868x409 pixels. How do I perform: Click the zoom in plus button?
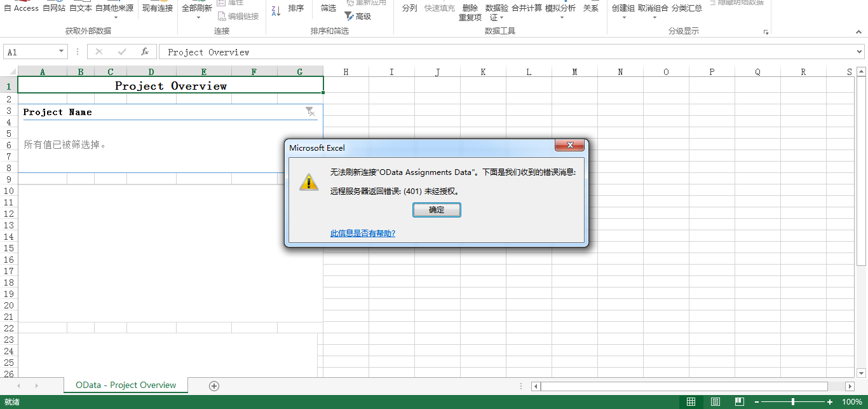pos(830,402)
